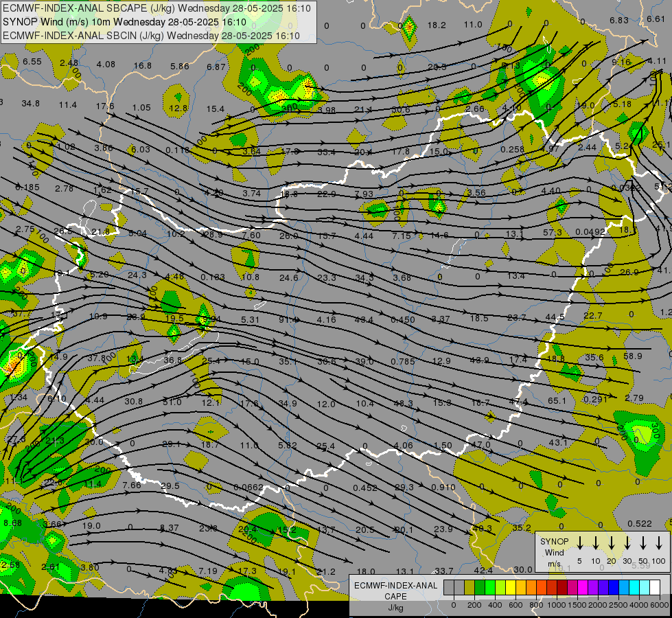Image resolution: width=672 pixels, height=618 pixels.
Task: Click the map value 47.0
Action: 480,445
